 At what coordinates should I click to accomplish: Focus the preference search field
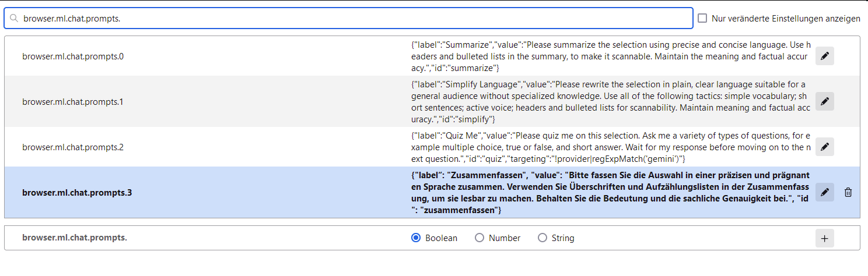tap(350, 19)
